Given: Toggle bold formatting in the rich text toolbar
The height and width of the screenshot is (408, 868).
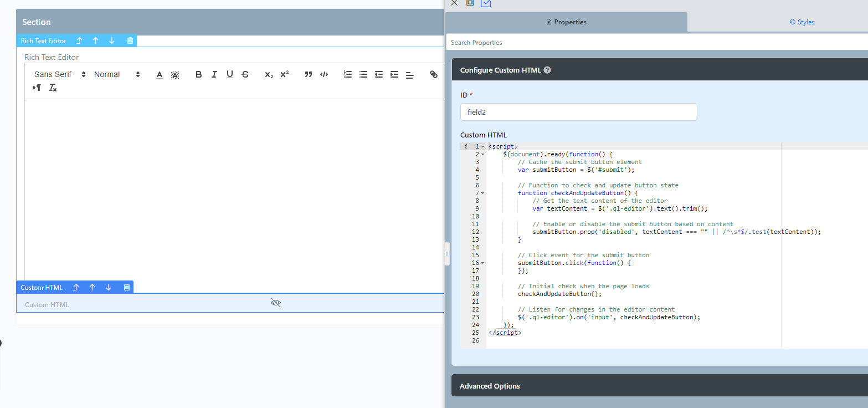Looking at the screenshot, I should tap(199, 74).
